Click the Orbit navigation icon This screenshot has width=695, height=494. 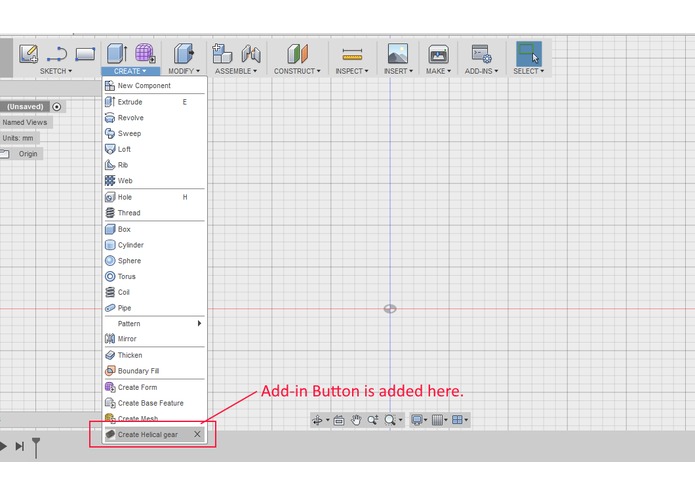(317, 420)
